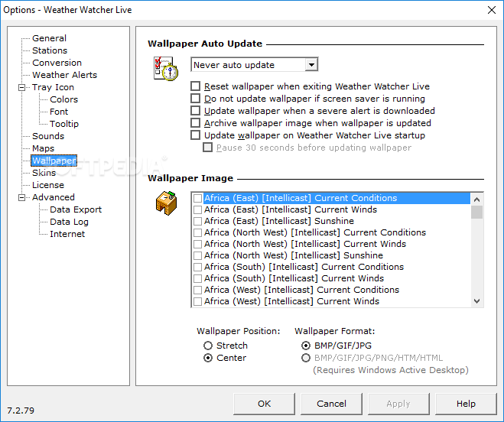The height and width of the screenshot is (422, 504).
Task: Open Maps options page
Action: (44, 148)
